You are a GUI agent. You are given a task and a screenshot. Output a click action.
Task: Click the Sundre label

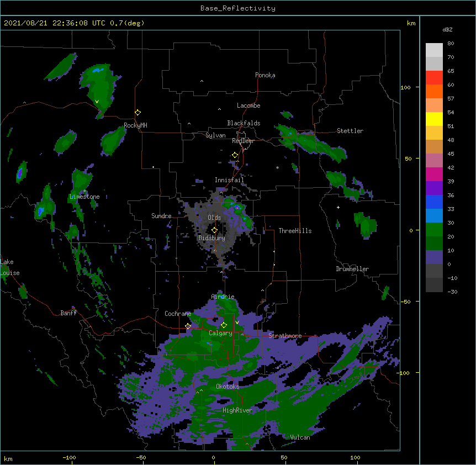coord(161,216)
